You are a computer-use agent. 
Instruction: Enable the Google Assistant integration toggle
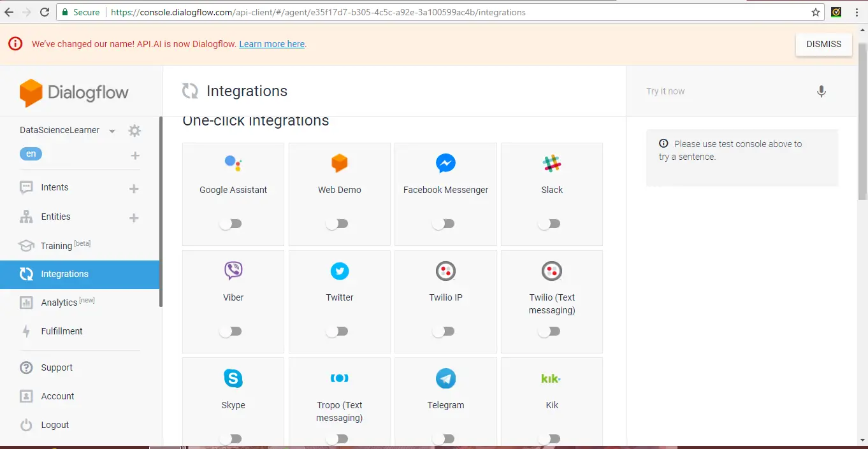pyautogui.click(x=231, y=224)
